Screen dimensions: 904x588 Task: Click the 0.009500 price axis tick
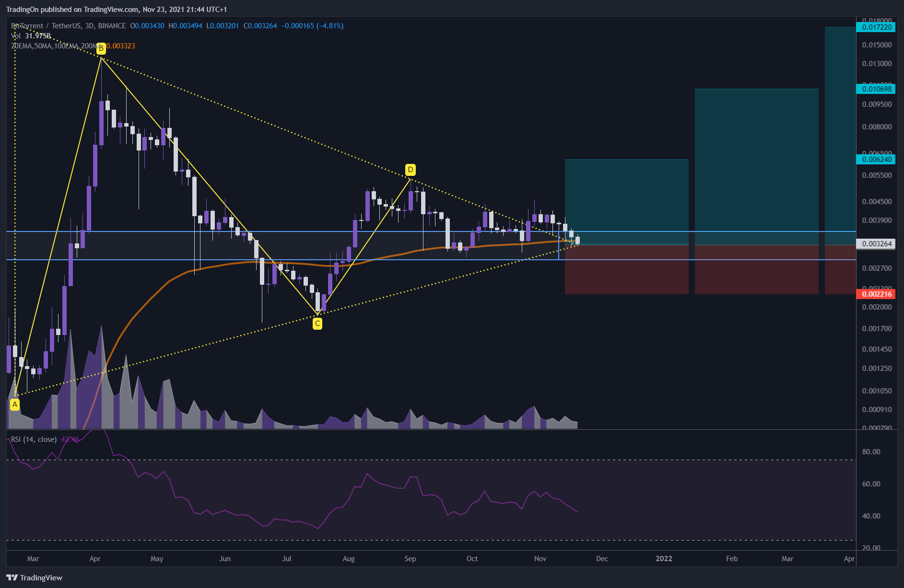point(877,104)
